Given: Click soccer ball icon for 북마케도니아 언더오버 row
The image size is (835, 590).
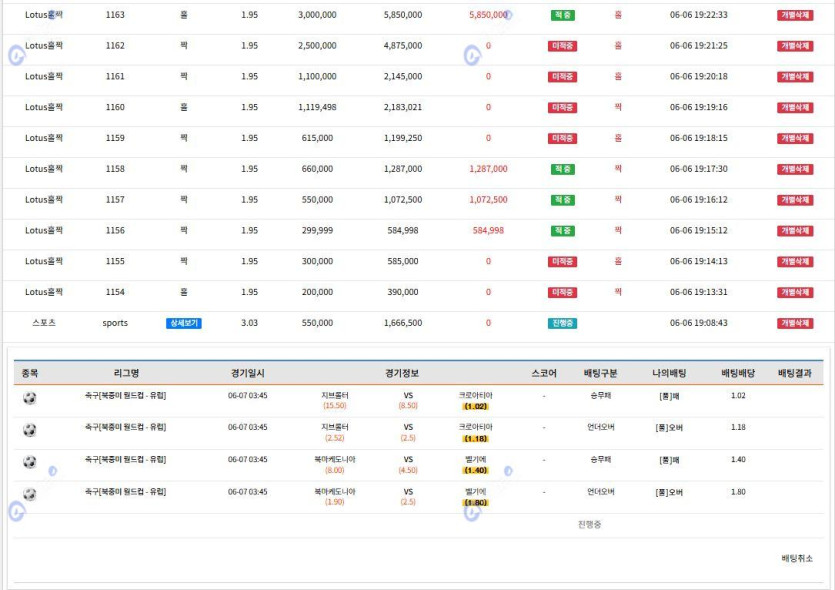Looking at the screenshot, I should [30, 494].
